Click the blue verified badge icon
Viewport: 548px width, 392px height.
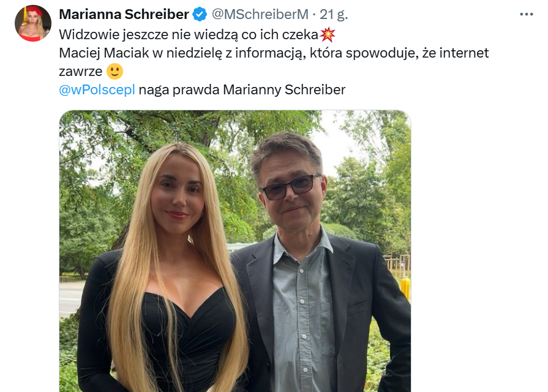[x=200, y=14]
